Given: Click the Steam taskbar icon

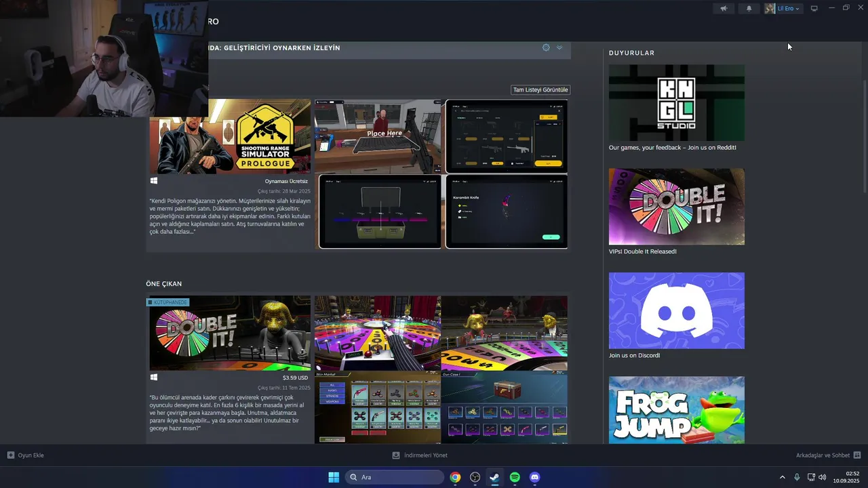Looking at the screenshot, I should 494,477.
